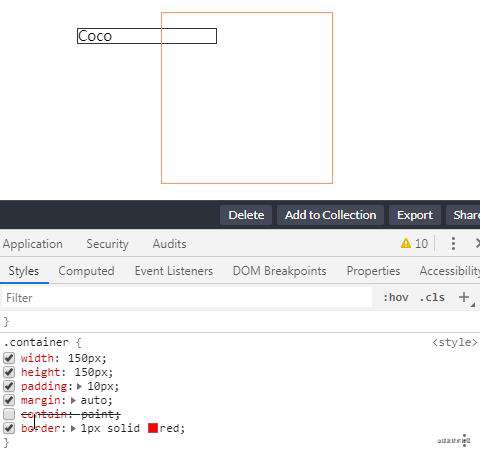Expand the border shorthand triangle
This screenshot has width=480, height=452.
pos(73,428)
